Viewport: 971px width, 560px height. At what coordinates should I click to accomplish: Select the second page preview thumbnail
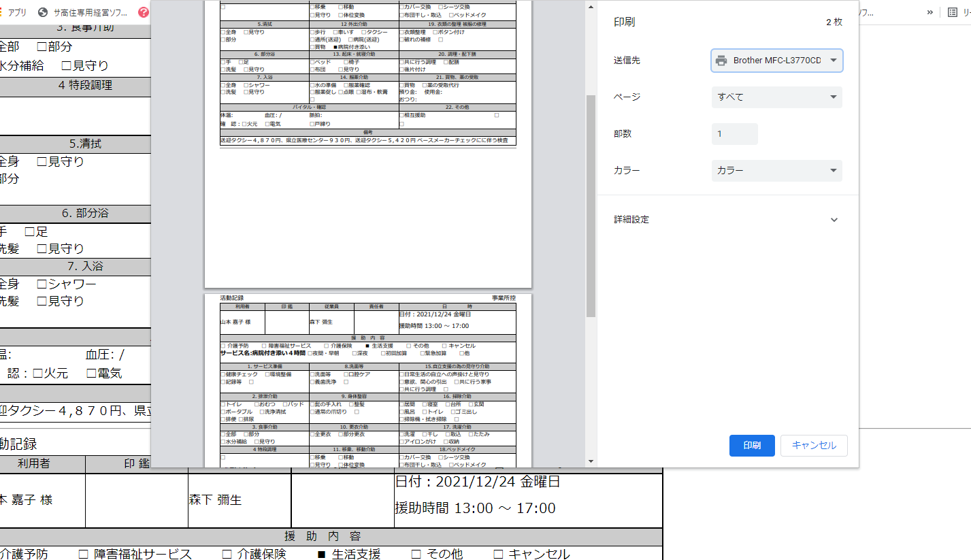tap(367, 380)
